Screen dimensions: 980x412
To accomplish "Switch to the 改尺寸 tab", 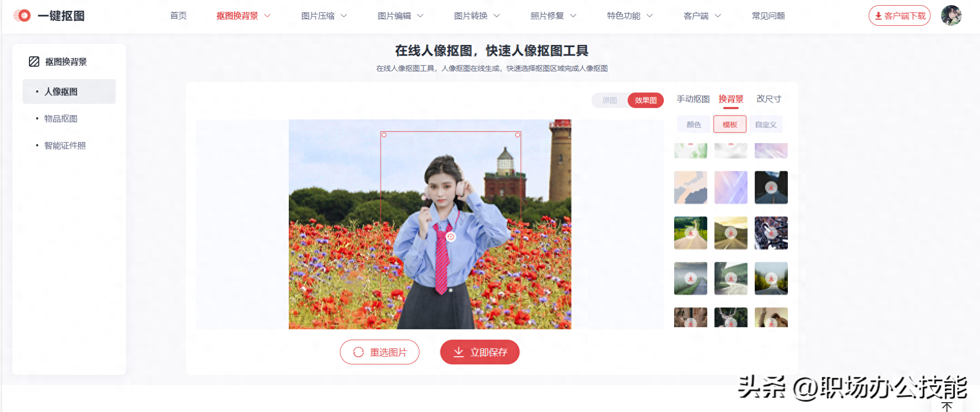I will pos(769,99).
